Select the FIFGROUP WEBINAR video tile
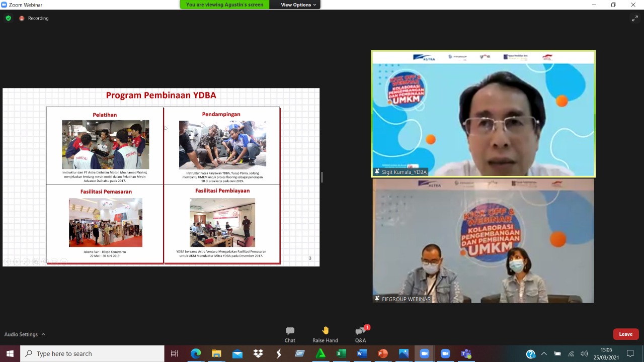Screen dimensions: 644x362 [483, 241]
